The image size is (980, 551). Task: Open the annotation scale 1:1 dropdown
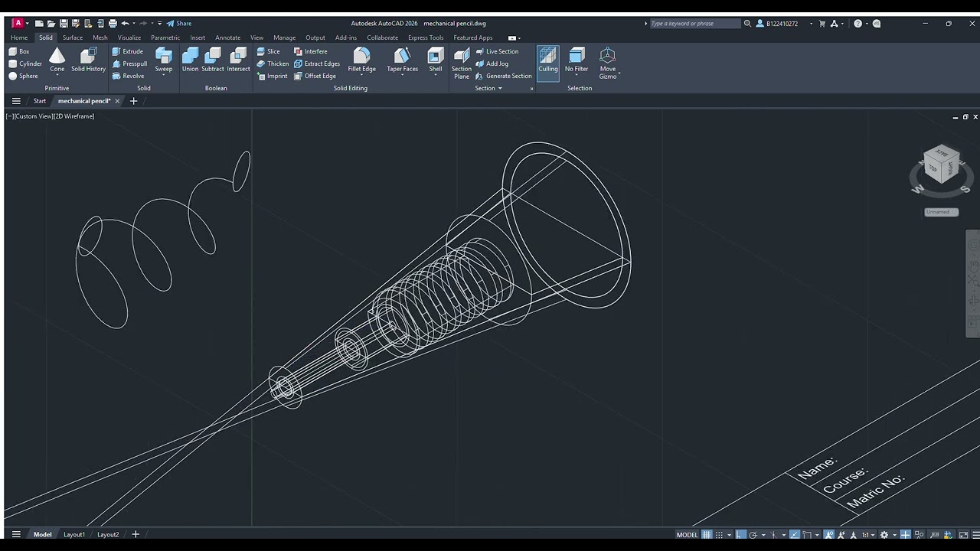click(x=867, y=535)
